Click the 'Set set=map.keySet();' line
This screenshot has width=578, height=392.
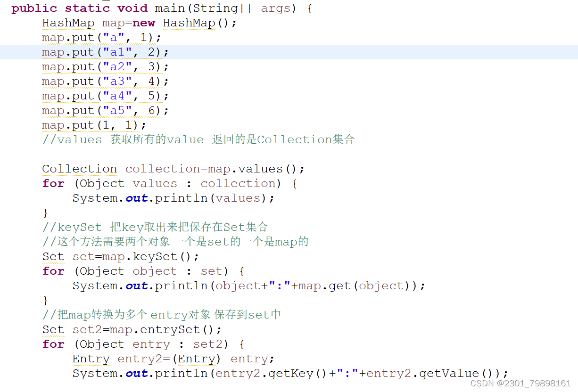[x=121, y=256]
